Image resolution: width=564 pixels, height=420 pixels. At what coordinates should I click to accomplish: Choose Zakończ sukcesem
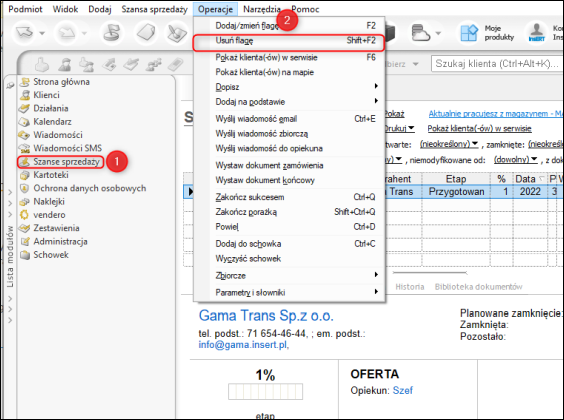290,197
